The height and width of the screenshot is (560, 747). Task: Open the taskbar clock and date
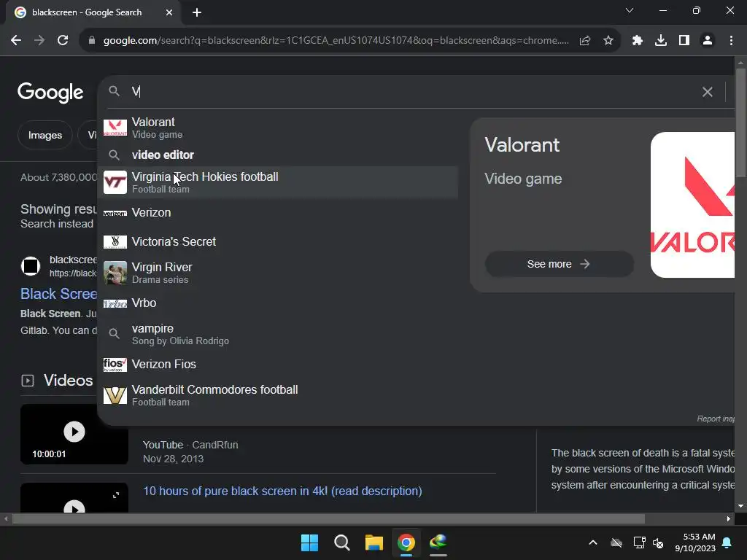[695, 542]
